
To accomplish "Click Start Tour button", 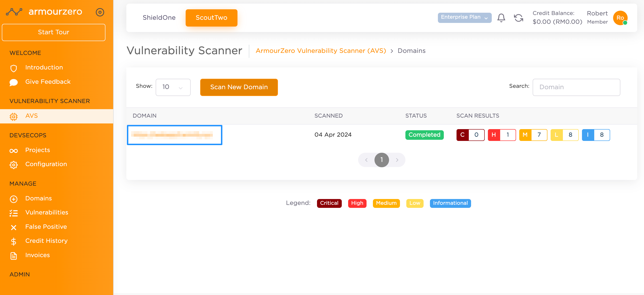I will 53,32.
